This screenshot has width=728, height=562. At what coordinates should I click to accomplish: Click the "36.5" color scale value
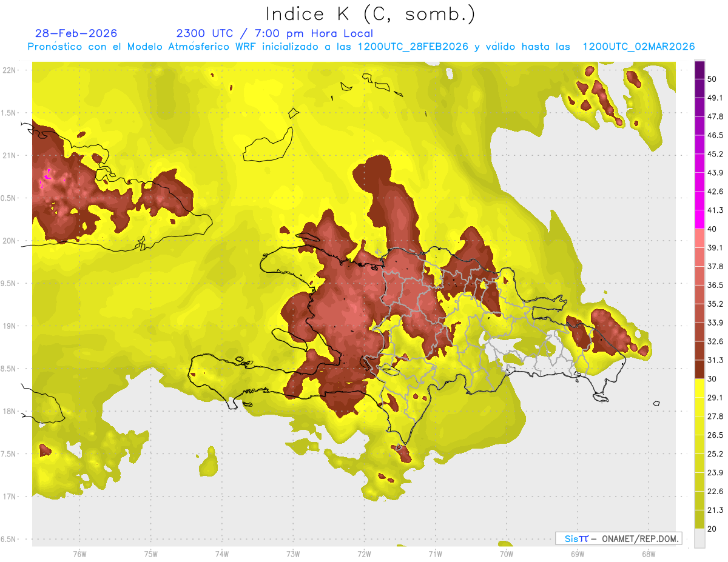pos(715,285)
